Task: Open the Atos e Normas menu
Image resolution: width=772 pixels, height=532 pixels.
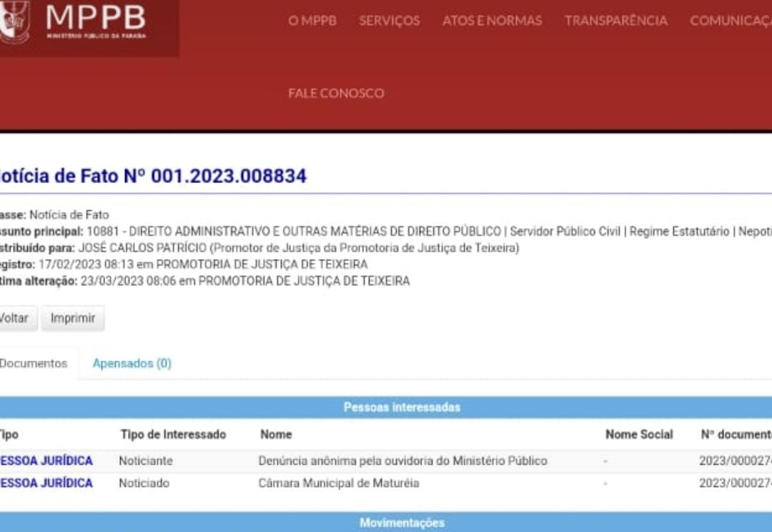Action: coord(492,21)
